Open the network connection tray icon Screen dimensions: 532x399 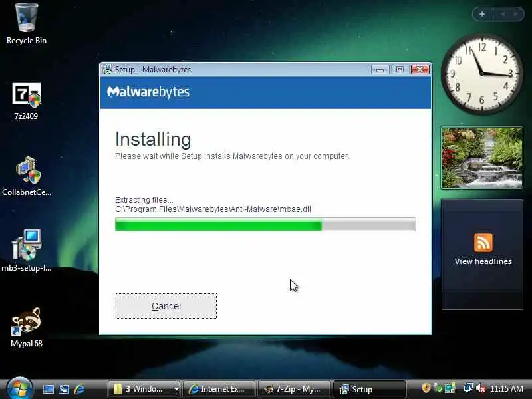coord(468,388)
